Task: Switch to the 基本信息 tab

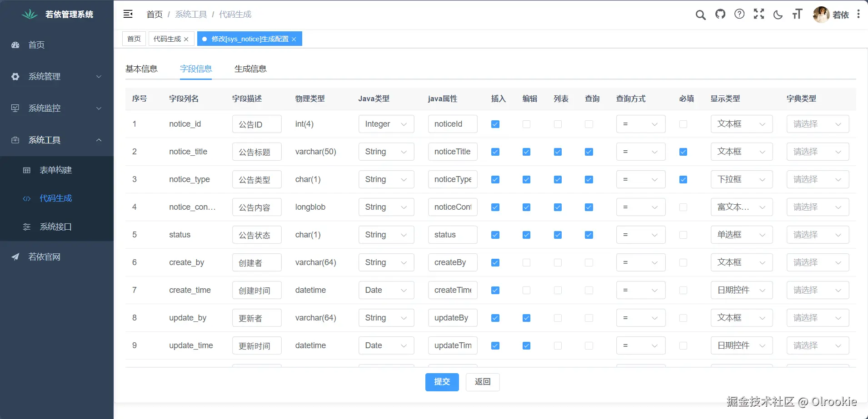Action: pyautogui.click(x=141, y=69)
